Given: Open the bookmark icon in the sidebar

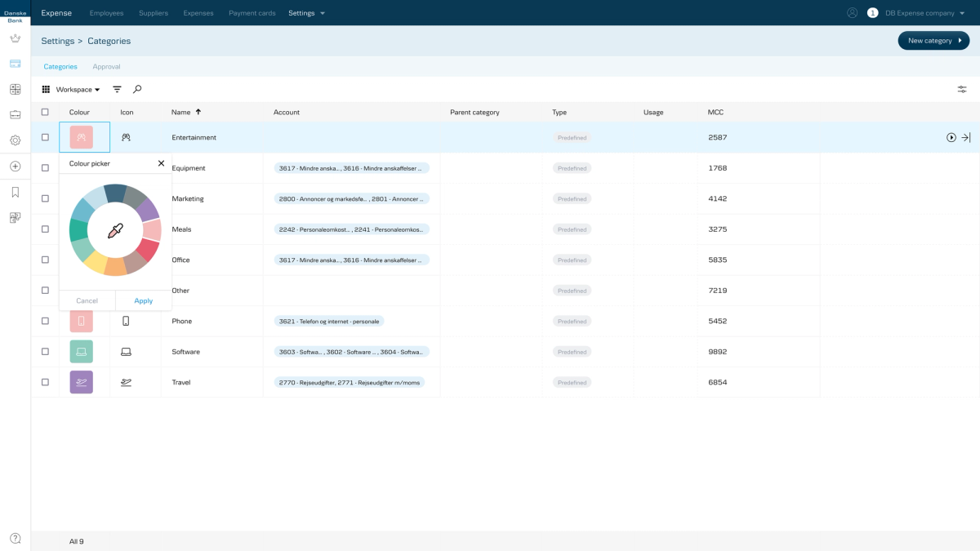Looking at the screenshot, I should tap(15, 193).
